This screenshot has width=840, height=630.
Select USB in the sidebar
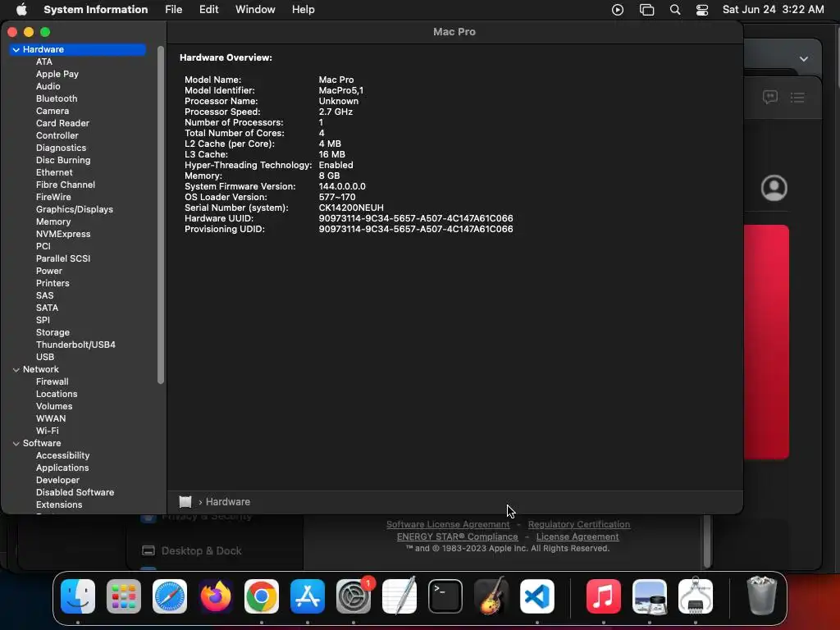45,358
